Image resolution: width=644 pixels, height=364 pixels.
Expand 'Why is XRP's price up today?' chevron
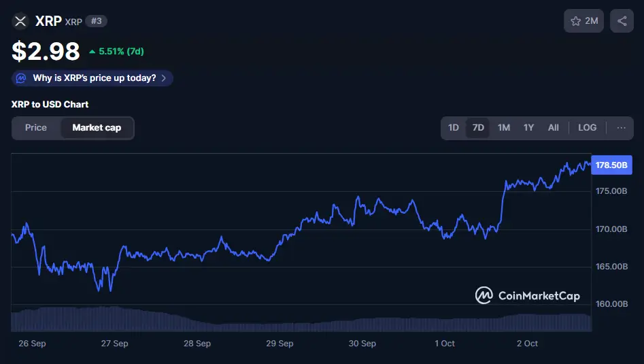coord(163,78)
